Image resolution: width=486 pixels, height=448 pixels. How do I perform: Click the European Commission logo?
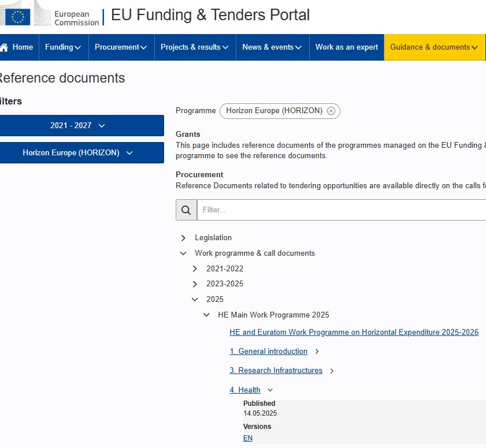49,14
